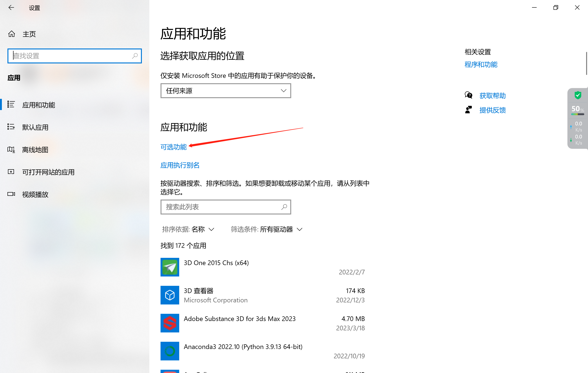Viewport: 588px width, 373px height.
Task: Open the 程序和功能 related link
Action: coord(481,64)
